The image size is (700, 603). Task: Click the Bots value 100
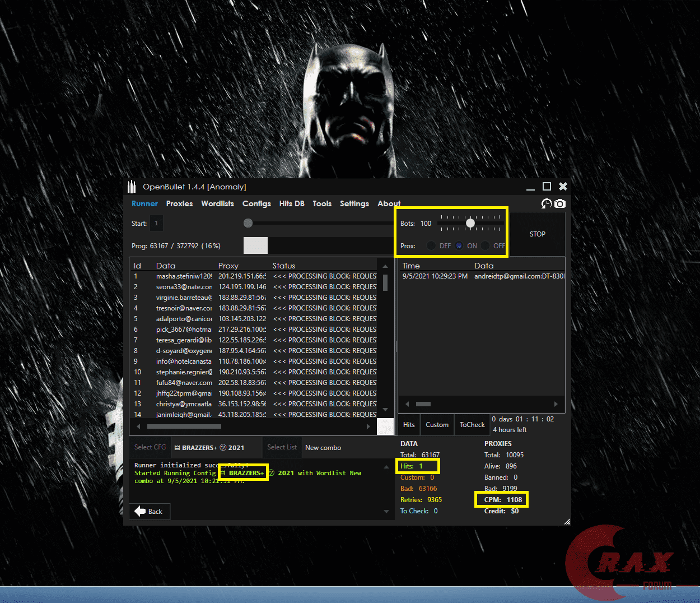426,224
